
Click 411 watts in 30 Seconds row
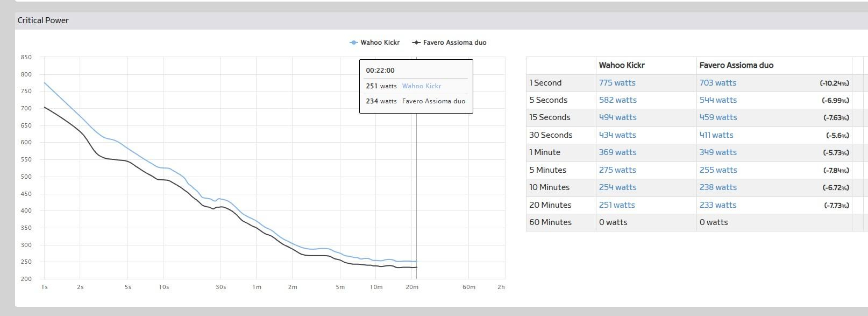pyautogui.click(x=716, y=135)
